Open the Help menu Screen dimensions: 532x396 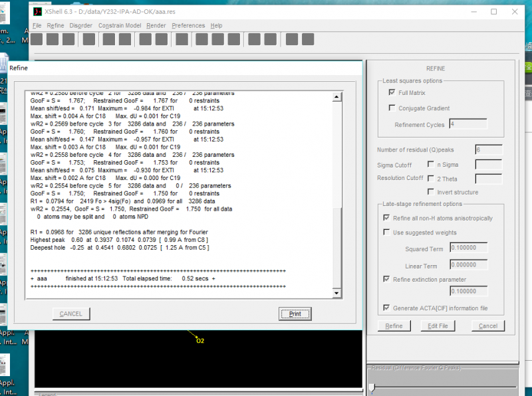216,25
